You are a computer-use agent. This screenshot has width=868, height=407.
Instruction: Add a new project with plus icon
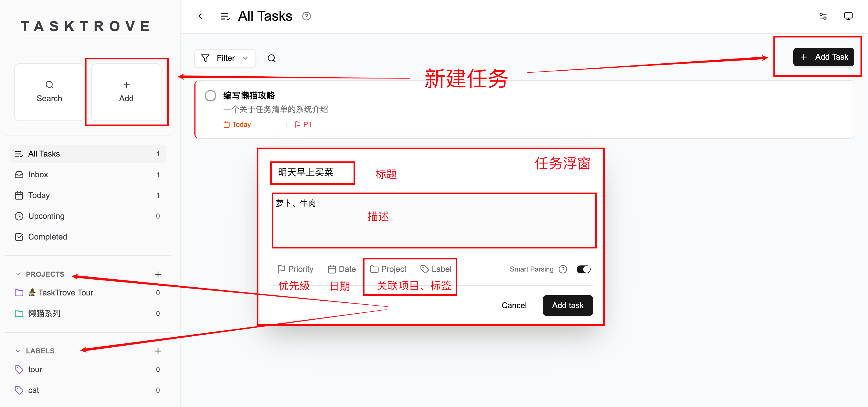coord(158,274)
